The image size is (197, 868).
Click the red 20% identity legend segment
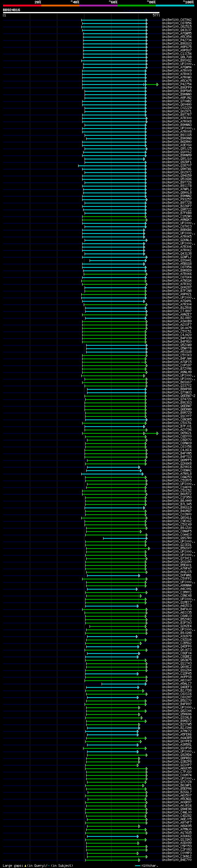[22, 6]
